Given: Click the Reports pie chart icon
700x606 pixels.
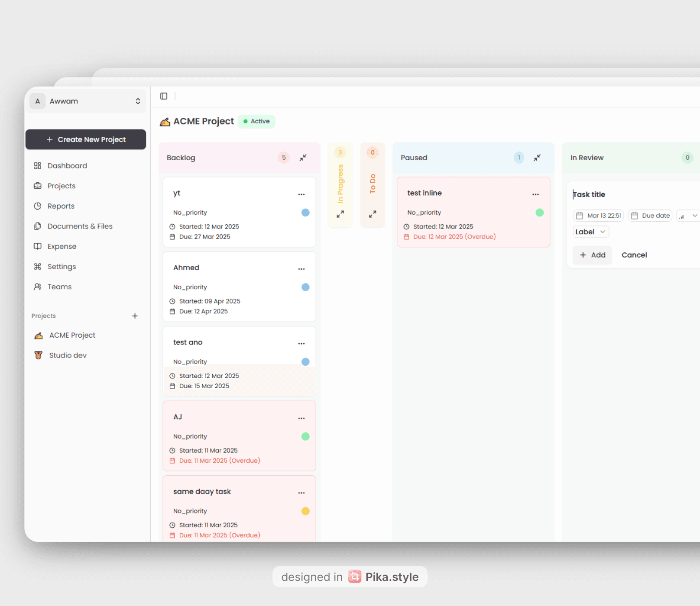Looking at the screenshot, I should (x=38, y=206).
